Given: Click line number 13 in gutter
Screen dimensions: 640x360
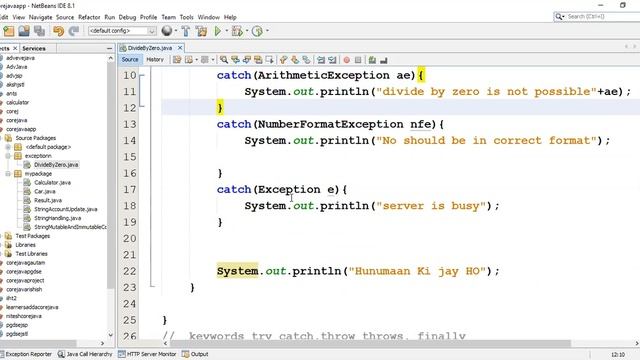Looking at the screenshot, I should (129, 124).
